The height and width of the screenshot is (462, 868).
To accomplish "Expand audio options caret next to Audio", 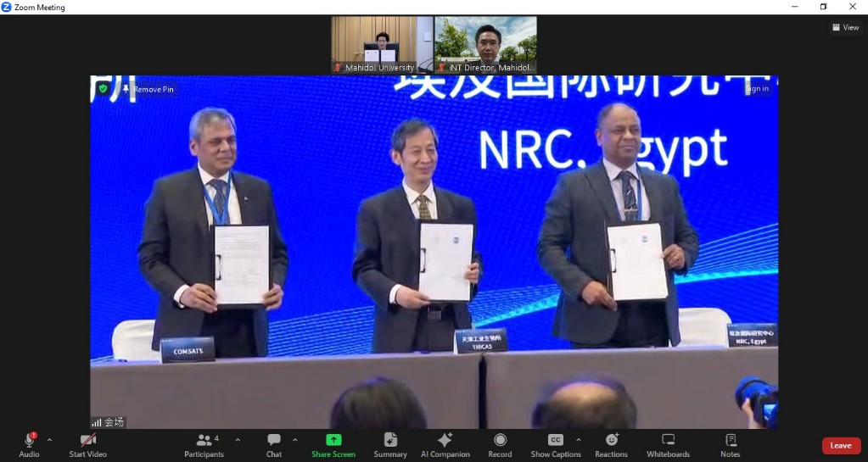I will pos(50,441).
